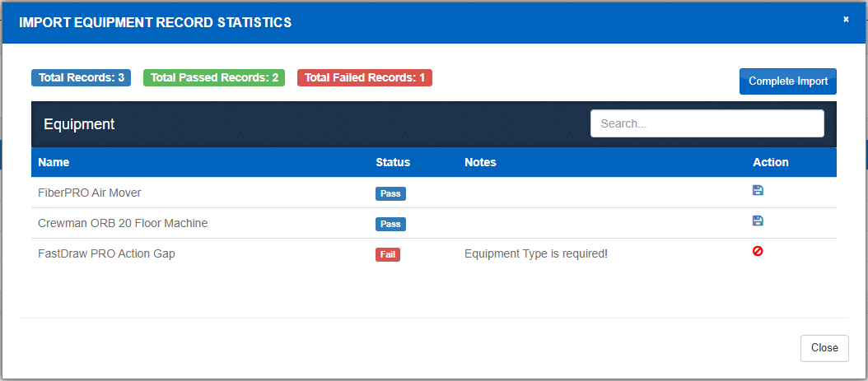Click the Pass badge for FiberPRO Air Mover
The image size is (868, 381).
click(390, 193)
